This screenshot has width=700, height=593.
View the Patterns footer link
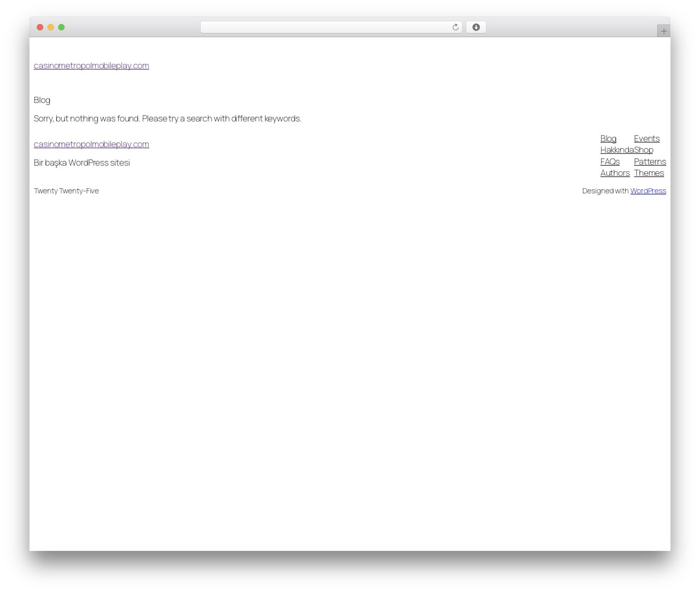click(650, 161)
